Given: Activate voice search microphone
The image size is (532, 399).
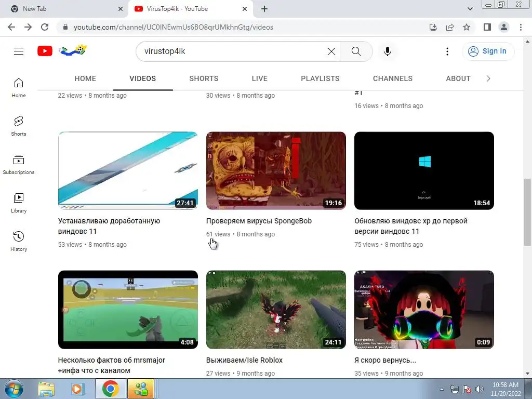Looking at the screenshot, I should pyautogui.click(x=387, y=51).
